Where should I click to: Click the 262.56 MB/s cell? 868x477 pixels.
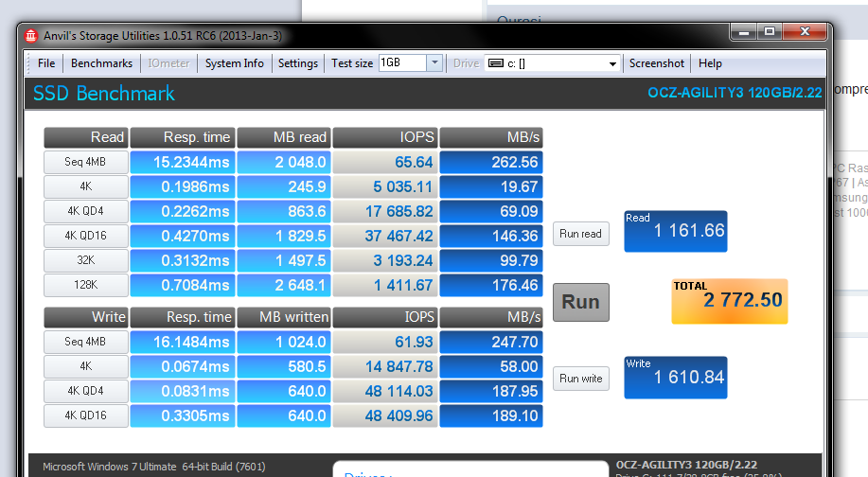(x=491, y=162)
